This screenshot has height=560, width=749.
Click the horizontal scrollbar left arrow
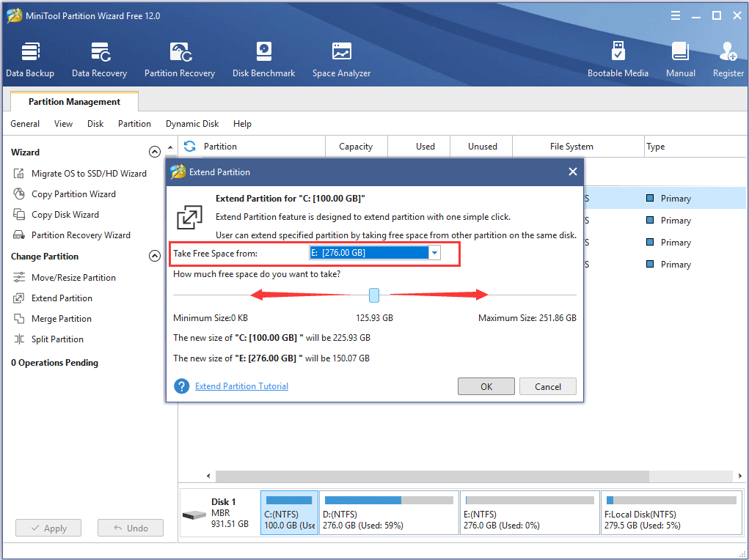pyautogui.click(x=208, y=476)
